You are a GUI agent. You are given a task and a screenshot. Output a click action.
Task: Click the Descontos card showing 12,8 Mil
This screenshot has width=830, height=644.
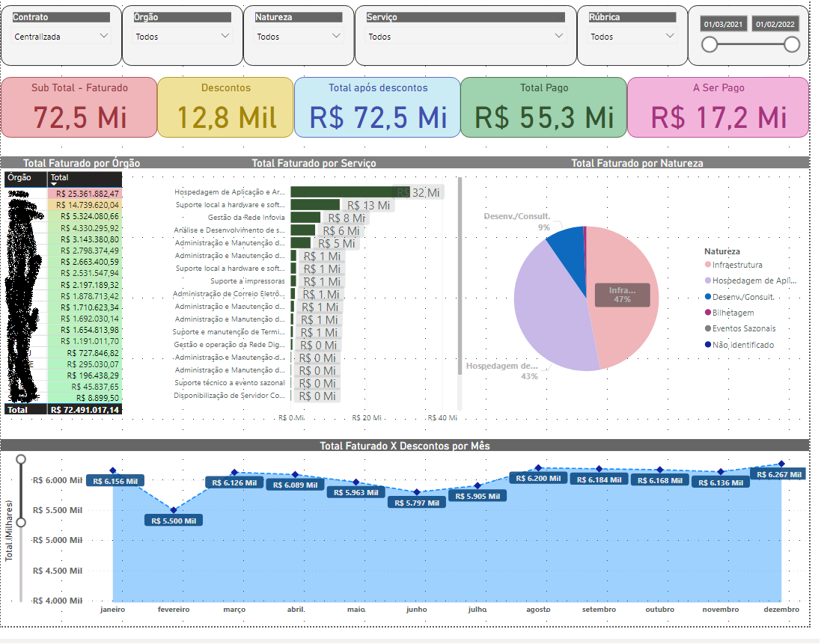point(225,108)
